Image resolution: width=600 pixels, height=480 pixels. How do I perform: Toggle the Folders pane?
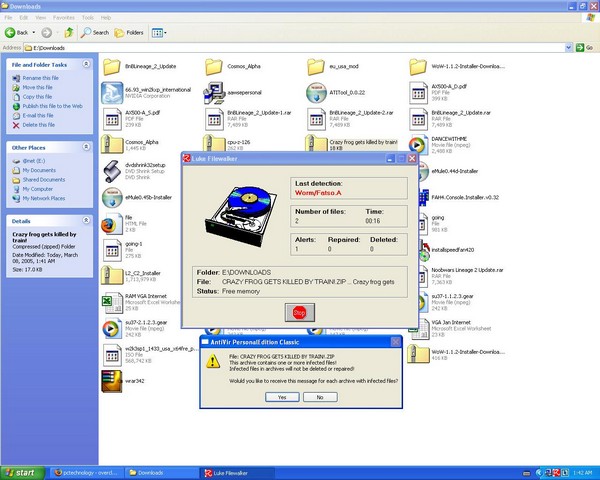point(129,33)
